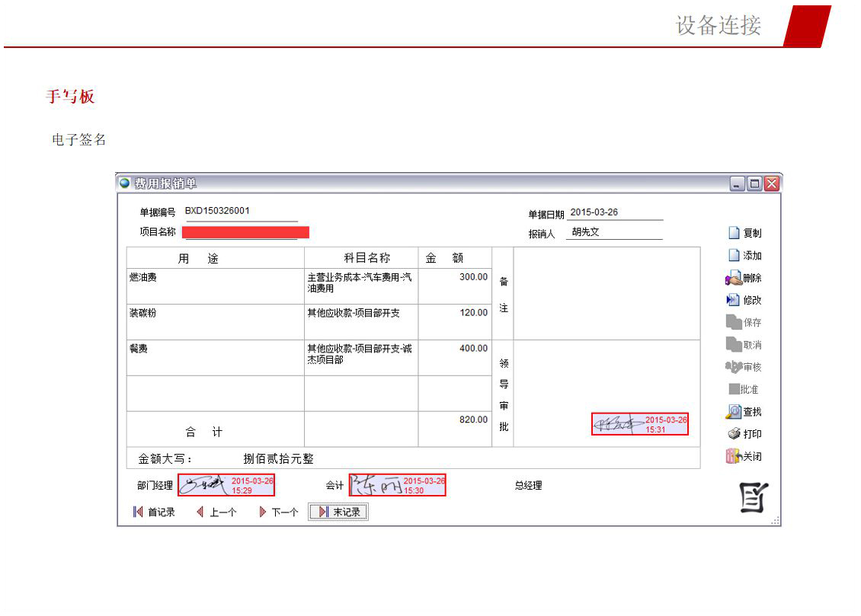This screenshot has height=616, width=861.
Task: Select the 修改 (Modify) icon button
Action: (744, 300)
